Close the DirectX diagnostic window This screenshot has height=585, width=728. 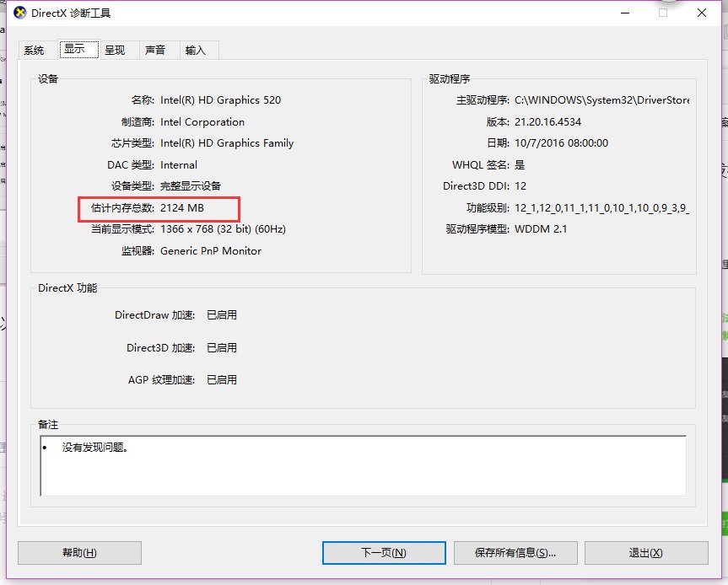(702, 13)
